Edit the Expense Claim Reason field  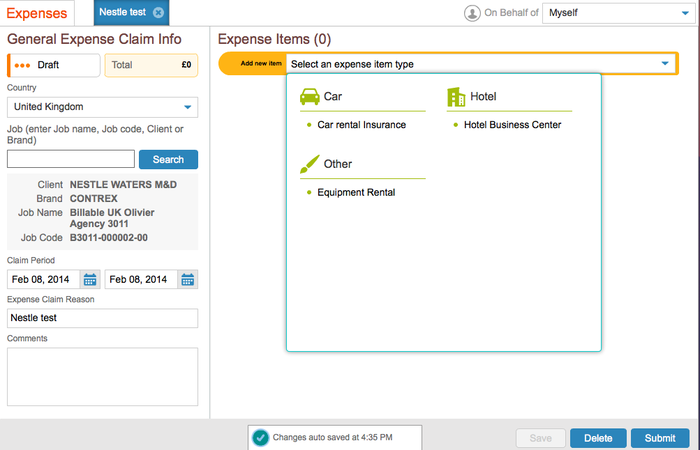coord(102,318)
